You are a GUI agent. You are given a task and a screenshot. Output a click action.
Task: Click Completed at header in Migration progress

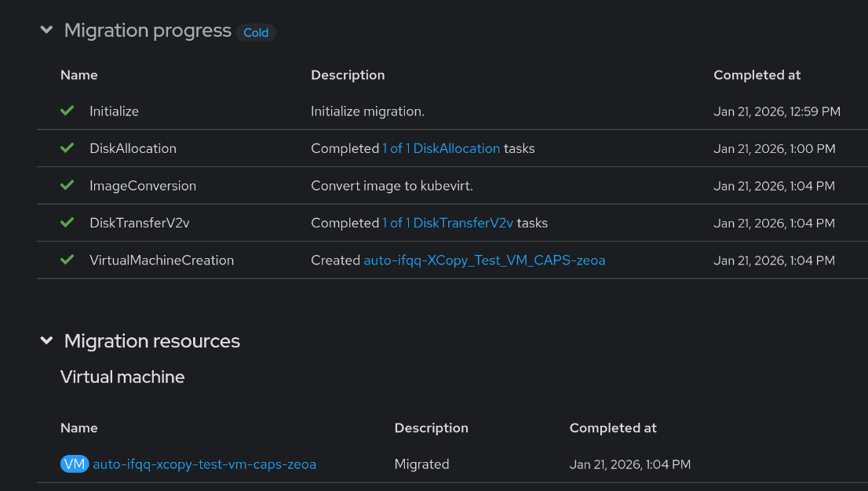(x=757, y=75)
